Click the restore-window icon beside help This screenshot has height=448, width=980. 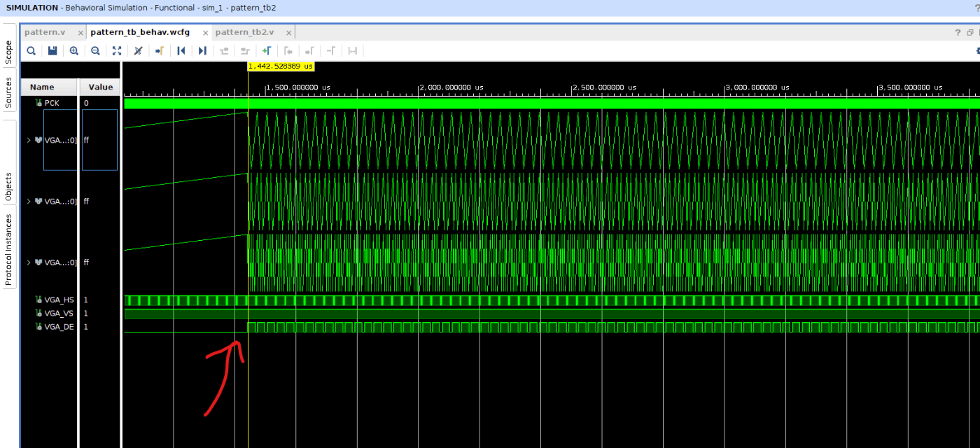click(x=969, y=32)
